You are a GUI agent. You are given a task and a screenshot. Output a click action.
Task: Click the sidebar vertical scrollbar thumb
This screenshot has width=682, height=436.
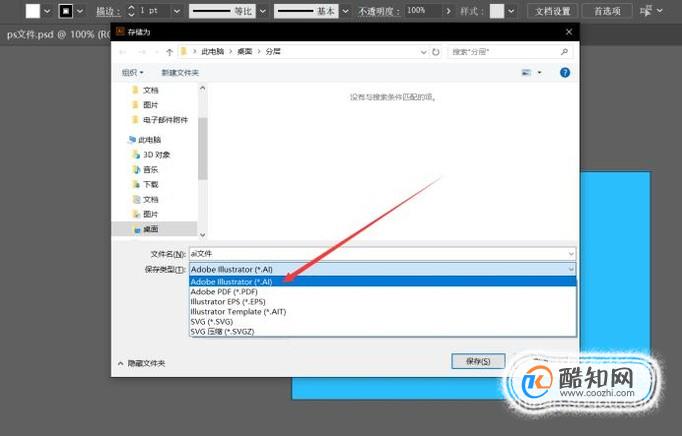click(202, 148)
